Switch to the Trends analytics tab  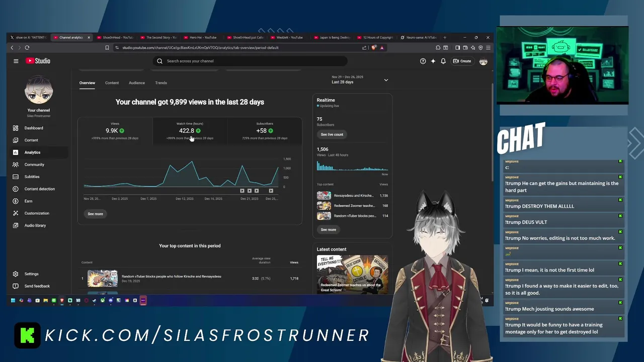point(161,83)
